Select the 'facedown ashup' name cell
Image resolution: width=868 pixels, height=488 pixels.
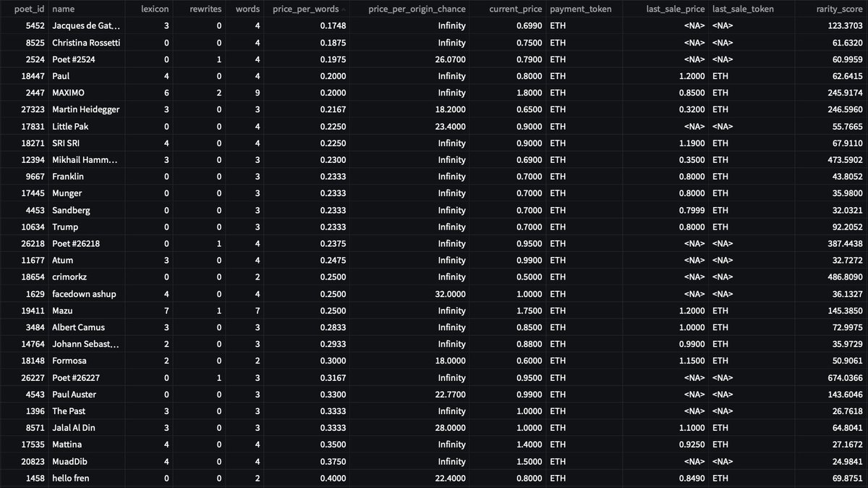87,293
